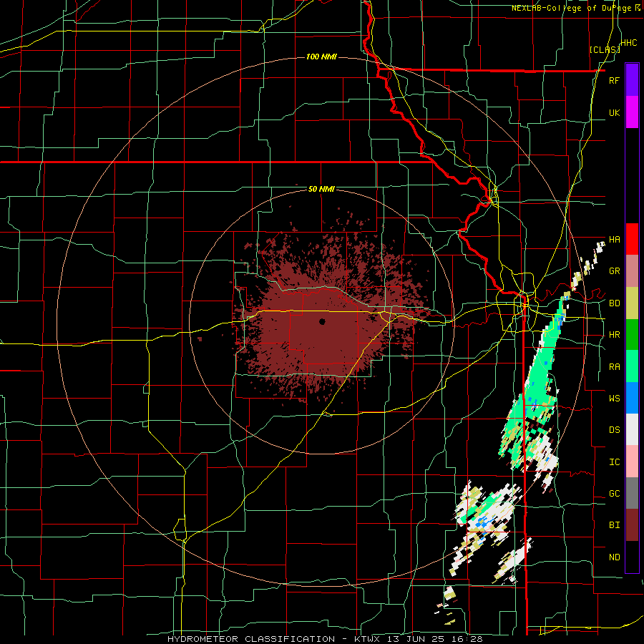Click the '[CLAS]' units label
This screenshot has height=644, width=644.
(605, 49)
